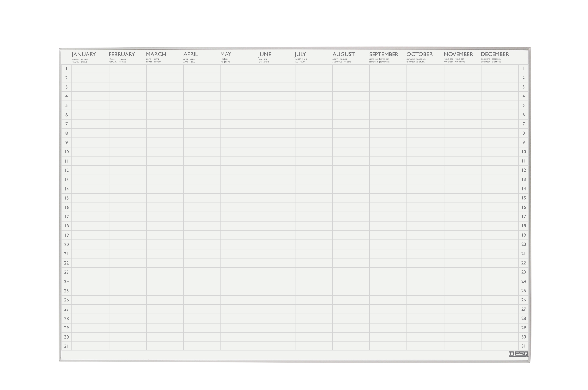
Task: Click day number 31 on right side
Action: pyautogui.click(x=524, y=346)
